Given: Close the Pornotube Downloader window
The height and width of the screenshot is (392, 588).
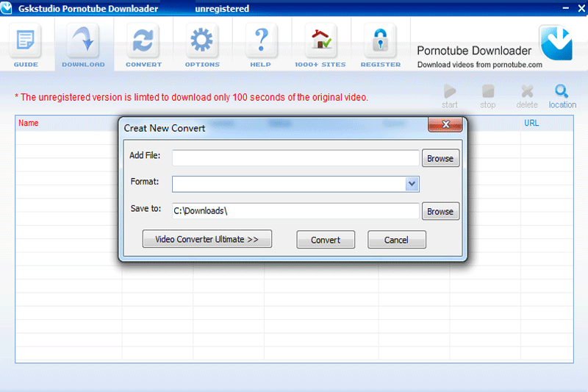Looking at the screenshot, I should (x=581, y=8).
